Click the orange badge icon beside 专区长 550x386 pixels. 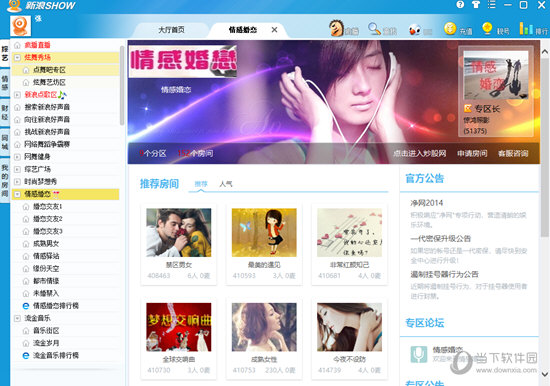tap(468, 108)
